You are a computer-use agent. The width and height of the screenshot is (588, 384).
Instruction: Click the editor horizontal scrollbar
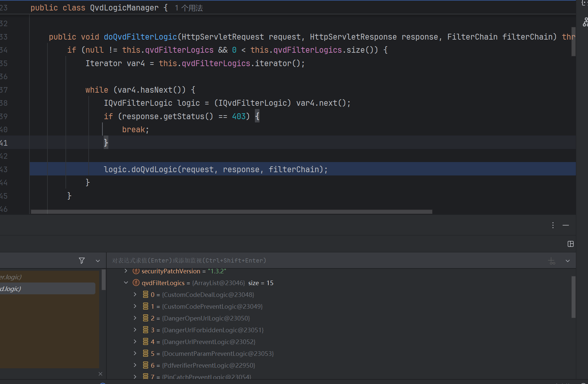click(231, 212)
